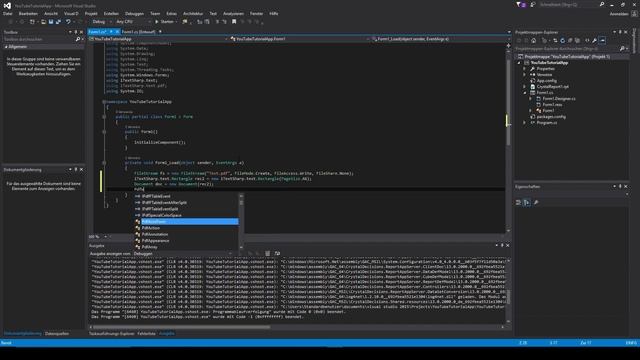Click notifications flag icon in title bar

tap(519, 4)
